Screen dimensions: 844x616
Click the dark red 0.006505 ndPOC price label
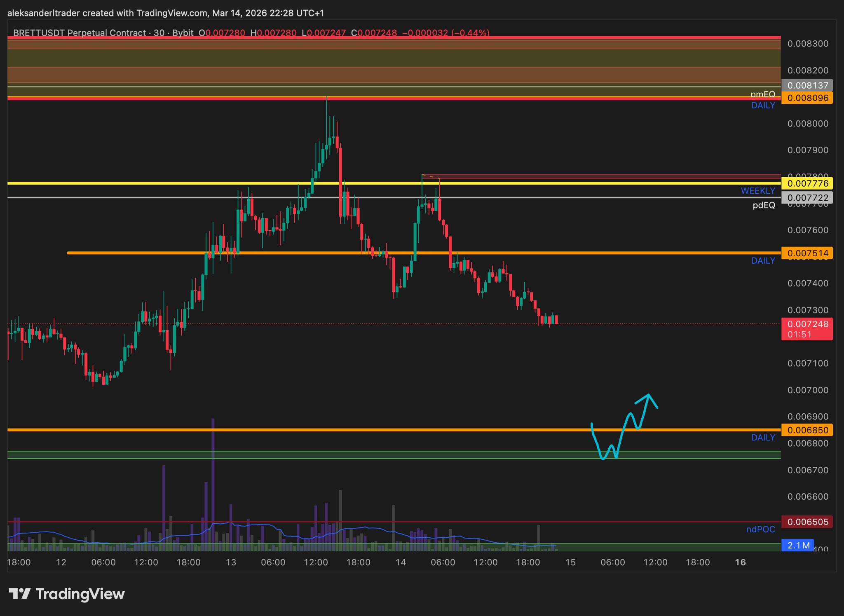coord(806,522)
